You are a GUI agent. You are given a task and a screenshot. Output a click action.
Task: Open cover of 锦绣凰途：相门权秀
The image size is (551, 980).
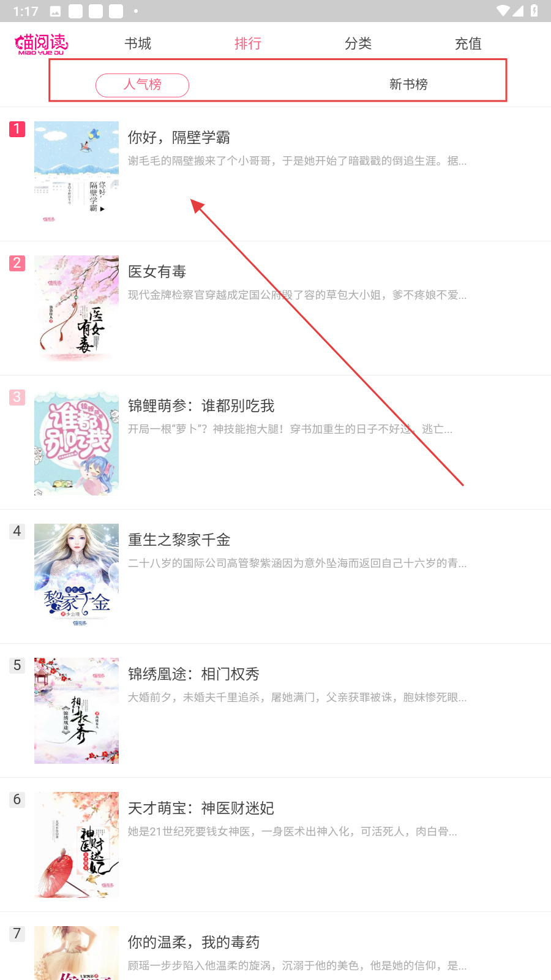77,710
